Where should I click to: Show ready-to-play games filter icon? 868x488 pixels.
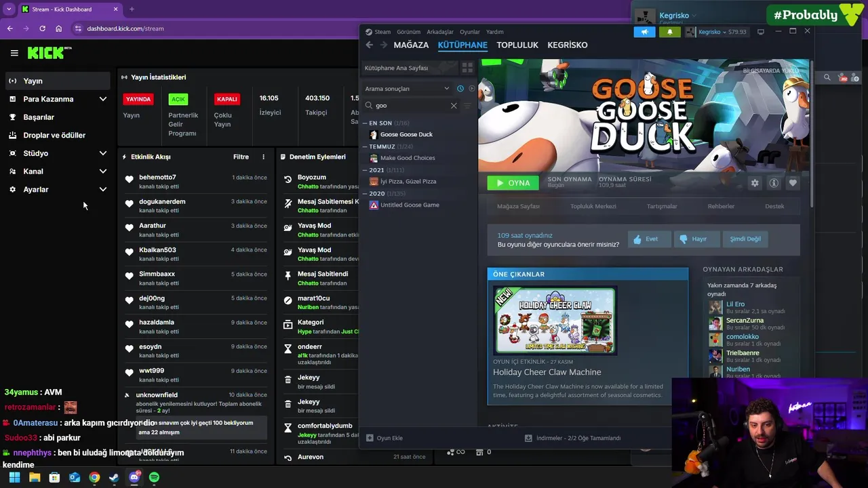(472, 89)
